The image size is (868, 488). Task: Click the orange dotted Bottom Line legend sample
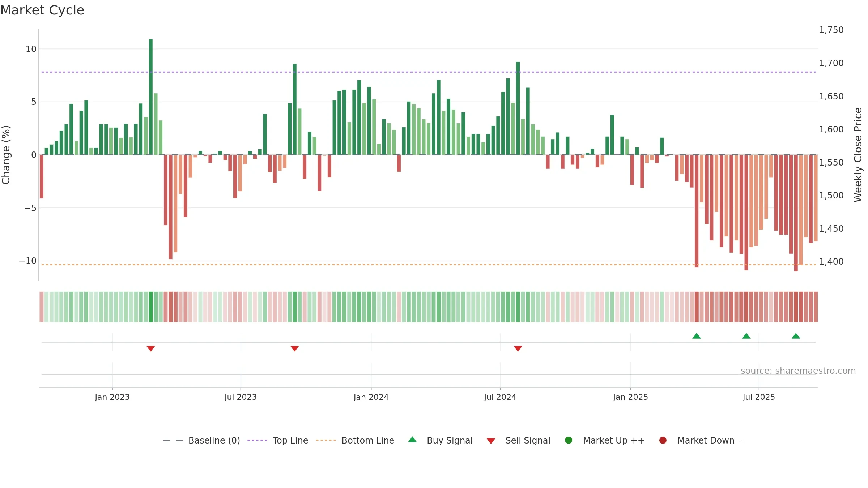click(x=326, y=440)
